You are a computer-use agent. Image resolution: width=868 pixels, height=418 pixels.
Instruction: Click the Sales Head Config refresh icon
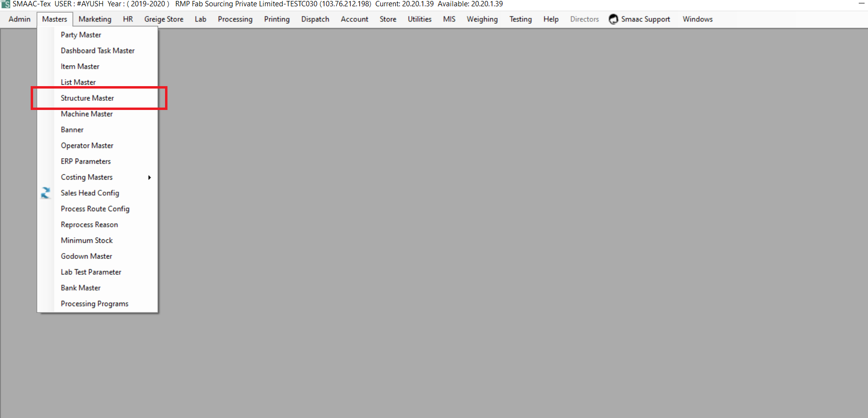point(45,193)
